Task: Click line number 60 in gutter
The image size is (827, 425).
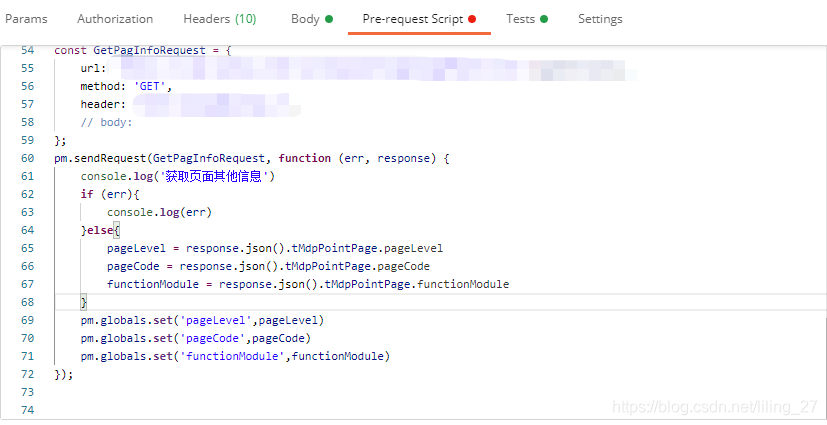Action: (27, 158)
